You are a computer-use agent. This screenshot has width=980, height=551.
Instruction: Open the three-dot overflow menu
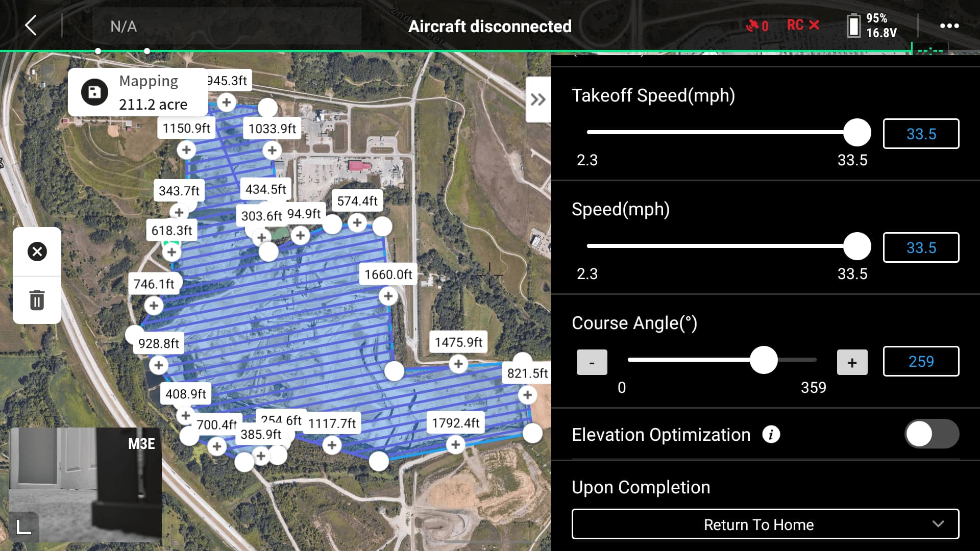coord(948,26)
